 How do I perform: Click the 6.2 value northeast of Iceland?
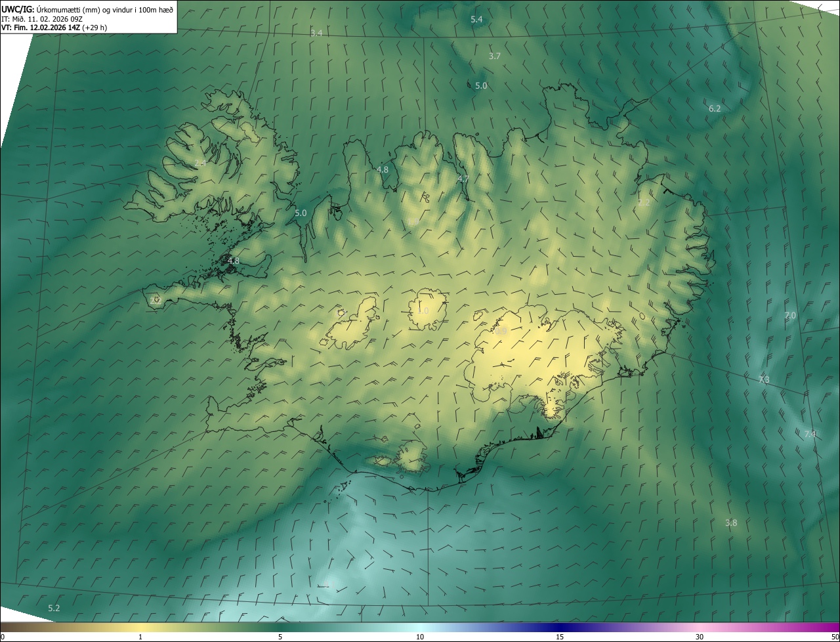(715, 108)
